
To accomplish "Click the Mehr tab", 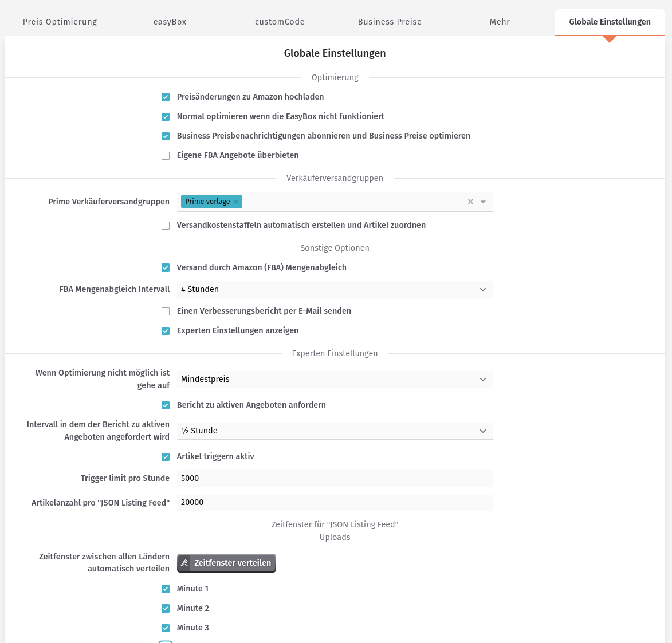I will click(x=500, y=22).
